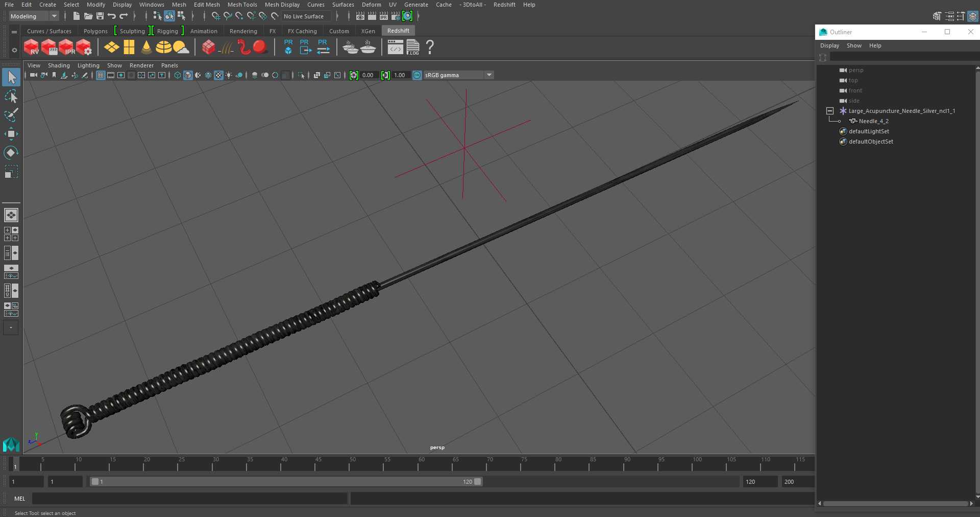
Task: Open Redshift render settings cube with gear
Action: coord(84,48)
